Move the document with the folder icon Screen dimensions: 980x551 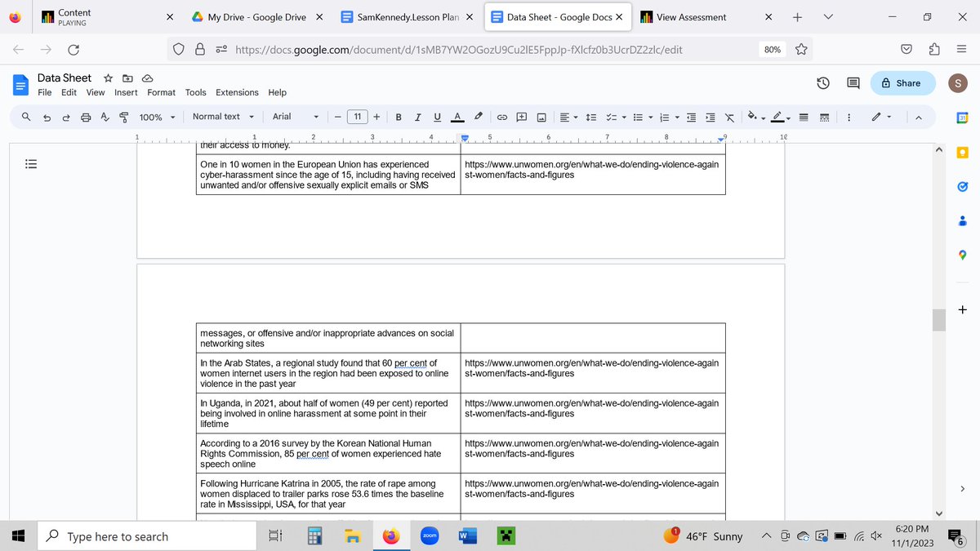coord(127,78)
